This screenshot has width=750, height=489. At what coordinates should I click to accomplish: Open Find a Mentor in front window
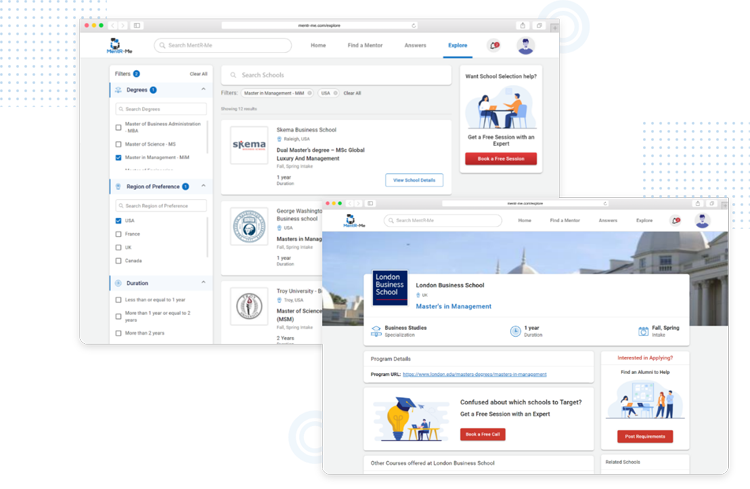(565, 221)
